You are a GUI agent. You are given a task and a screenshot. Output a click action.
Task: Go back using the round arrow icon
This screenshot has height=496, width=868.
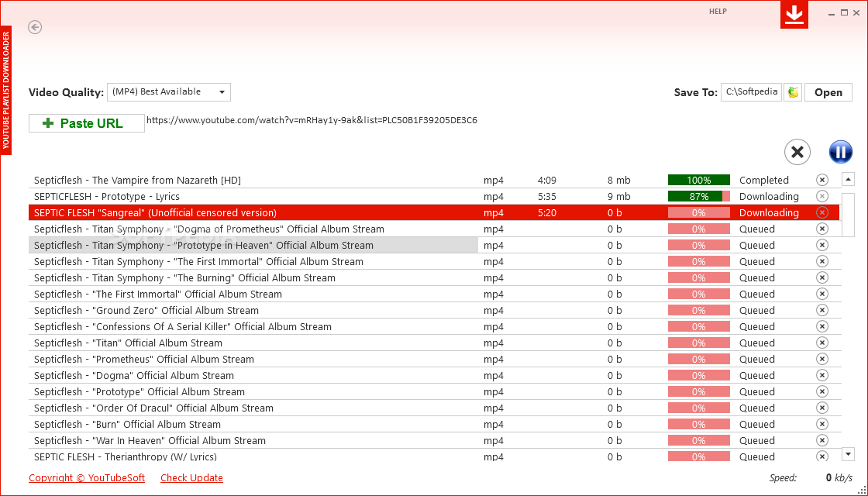(x=35, y=27)
